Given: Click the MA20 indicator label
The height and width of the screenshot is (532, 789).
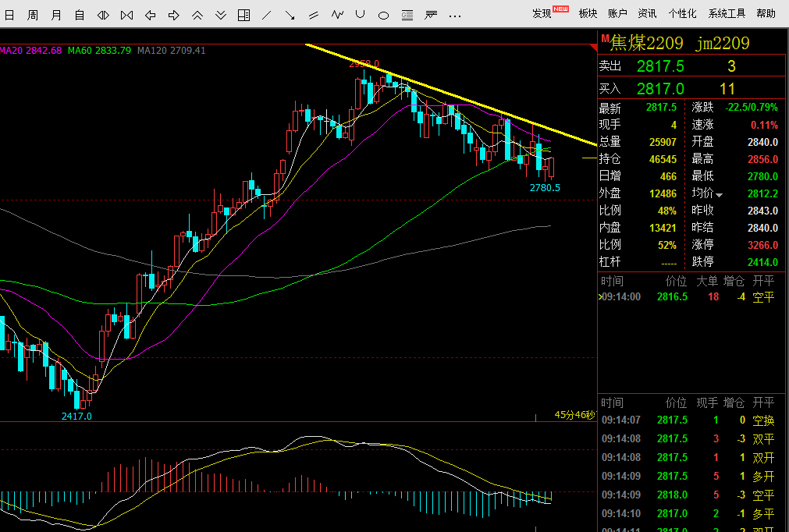Looking at the screenshot, I should coord(30,50).
